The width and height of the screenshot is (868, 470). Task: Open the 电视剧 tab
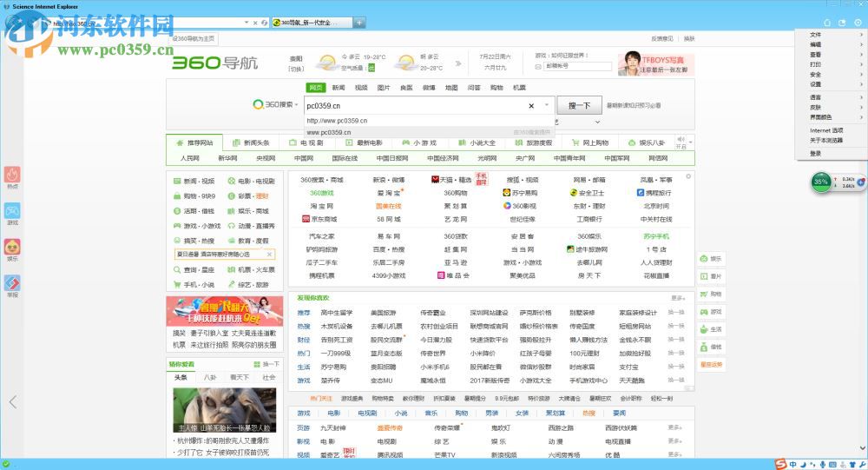click(x=306, y=142)
